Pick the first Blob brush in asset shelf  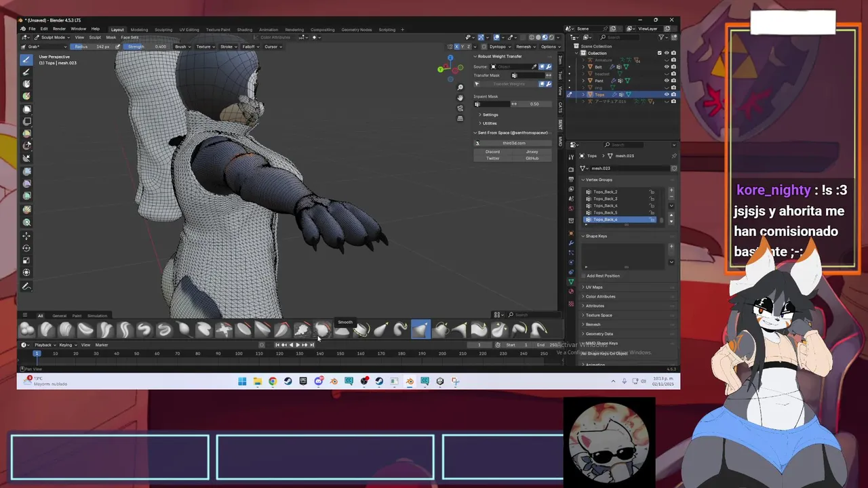pos(27,329)
